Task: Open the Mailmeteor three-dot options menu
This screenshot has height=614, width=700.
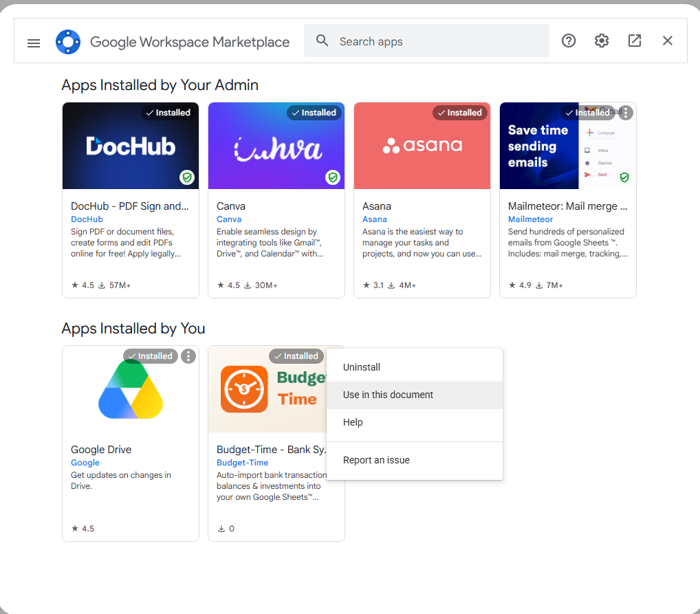Action: (626, 113)
